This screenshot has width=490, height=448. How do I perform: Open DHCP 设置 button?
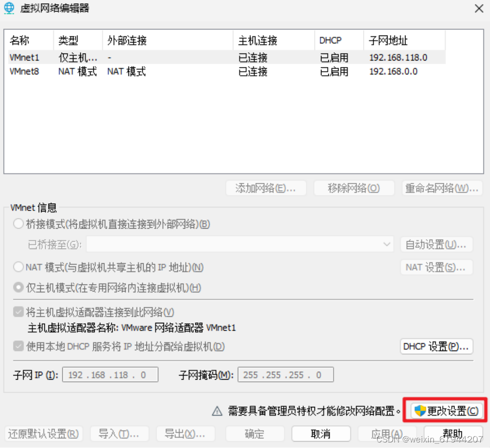tap(436, 346)
